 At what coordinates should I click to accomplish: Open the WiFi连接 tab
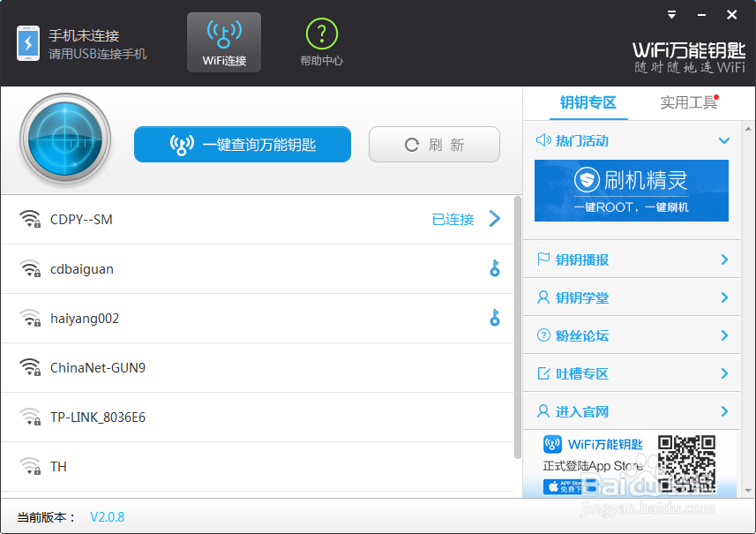tap(224, 42)
